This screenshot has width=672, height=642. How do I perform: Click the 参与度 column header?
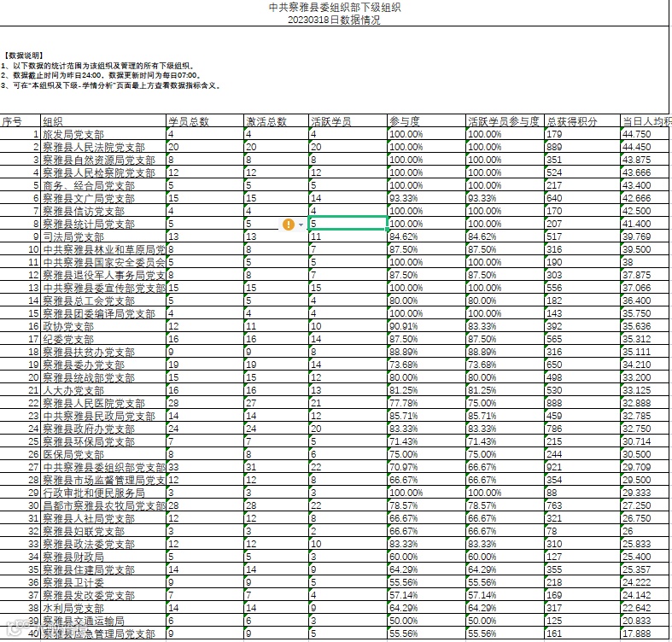(426, 121)
